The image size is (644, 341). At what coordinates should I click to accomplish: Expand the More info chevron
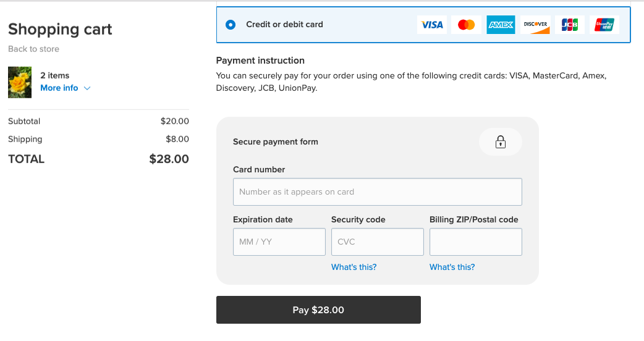tap(87, 88)
